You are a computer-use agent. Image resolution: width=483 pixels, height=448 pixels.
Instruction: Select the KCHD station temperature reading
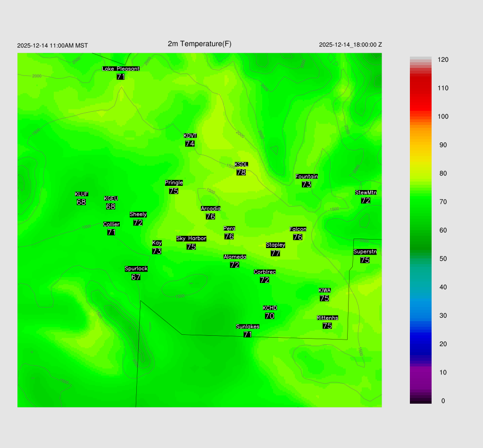270,316
